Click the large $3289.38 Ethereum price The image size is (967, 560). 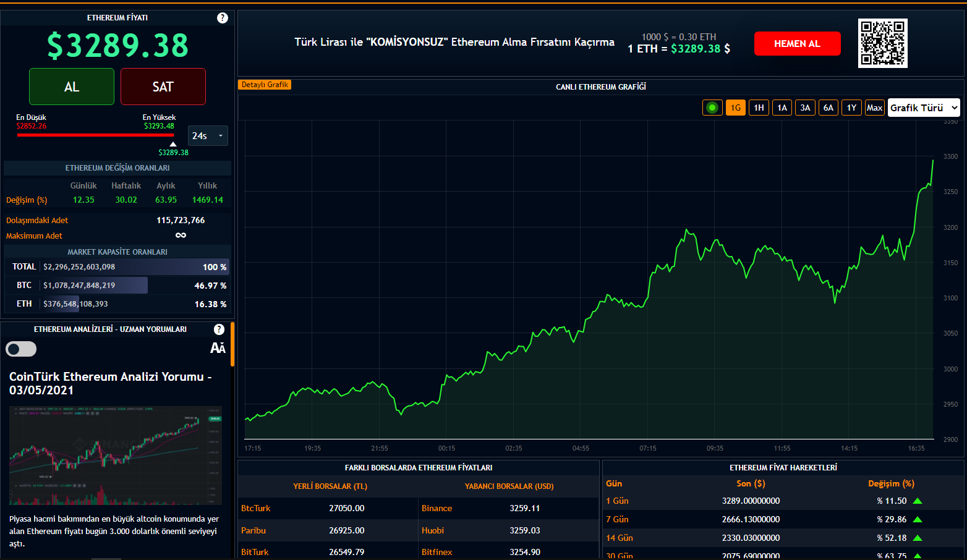pyautogui.click(x=117, y=46)
